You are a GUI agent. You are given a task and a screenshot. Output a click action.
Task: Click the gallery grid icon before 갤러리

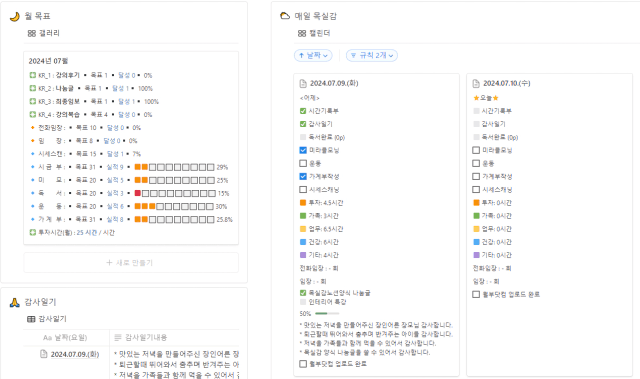[x=31, y=33]
